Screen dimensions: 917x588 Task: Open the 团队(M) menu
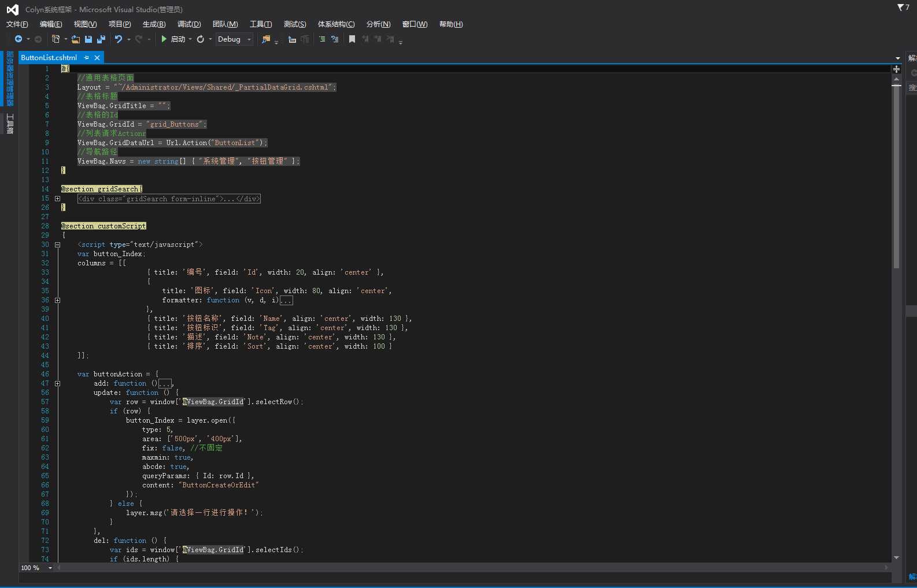point(225,24)
